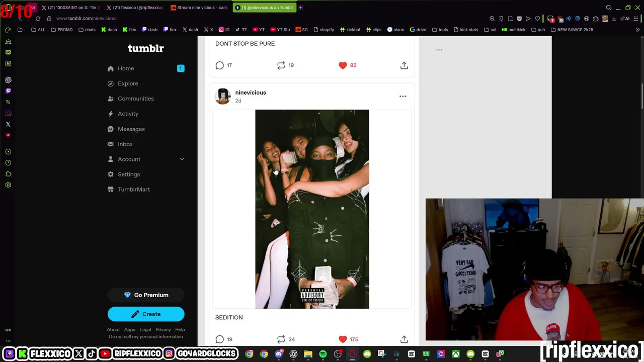Open the ninevicious blog name link

(x=251, y=93)
